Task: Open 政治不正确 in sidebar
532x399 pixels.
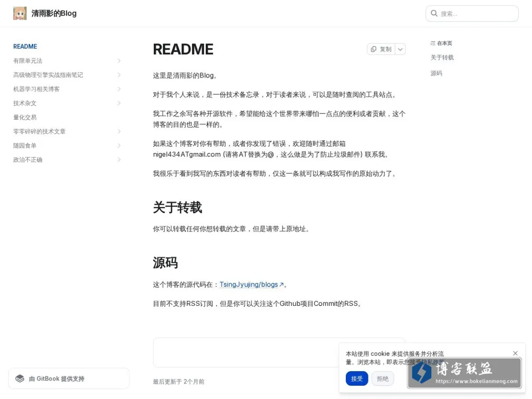Action: click(x=28, y=160)
